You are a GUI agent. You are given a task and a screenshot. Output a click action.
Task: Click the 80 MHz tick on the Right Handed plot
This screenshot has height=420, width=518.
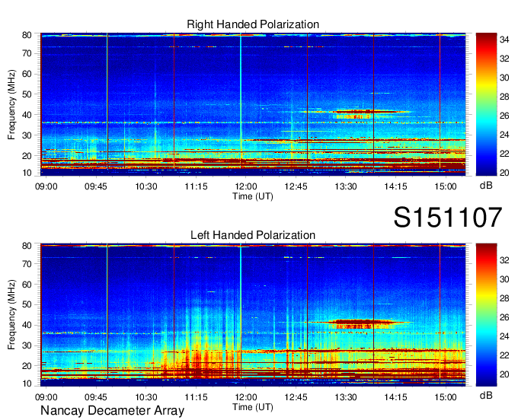[27, 35]
